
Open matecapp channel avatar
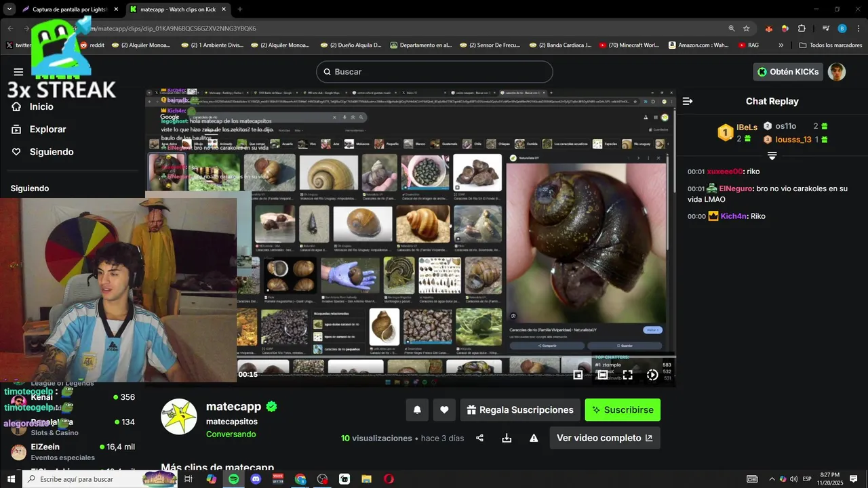coord(178,417)
